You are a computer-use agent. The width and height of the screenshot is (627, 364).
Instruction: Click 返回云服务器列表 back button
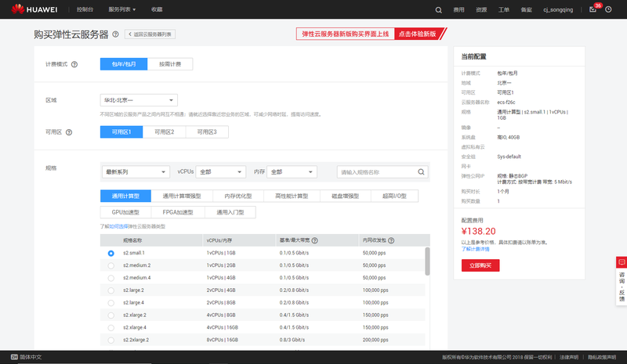click(150, 34)
